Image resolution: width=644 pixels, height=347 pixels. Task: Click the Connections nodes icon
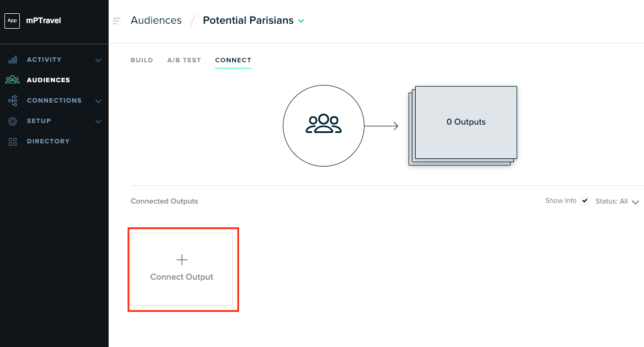13,100
